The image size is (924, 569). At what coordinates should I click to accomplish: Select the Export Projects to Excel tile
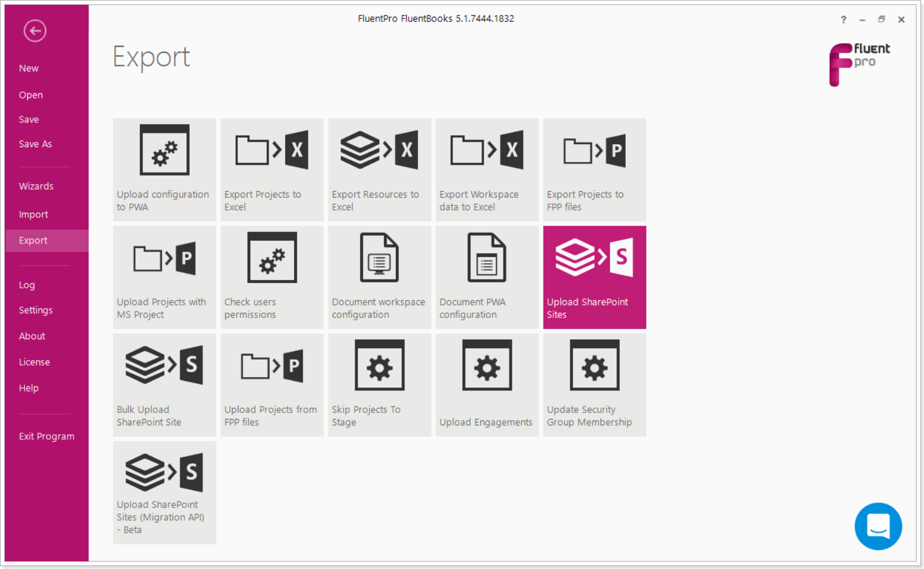[272, 170]
